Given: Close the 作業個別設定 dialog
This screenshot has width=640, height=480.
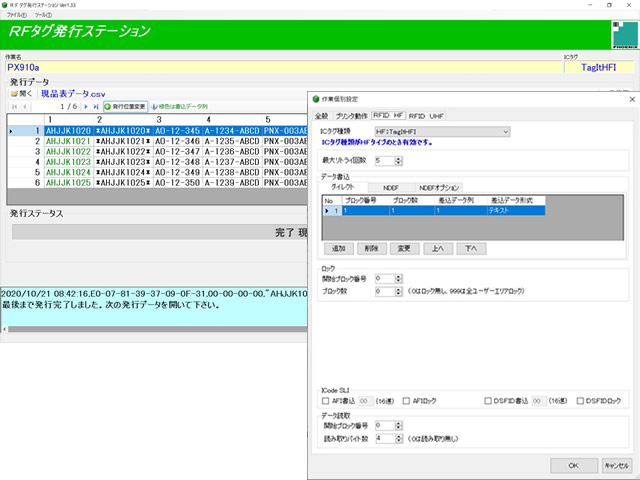Looking at the screenshot, I should (x=632, y=99).
